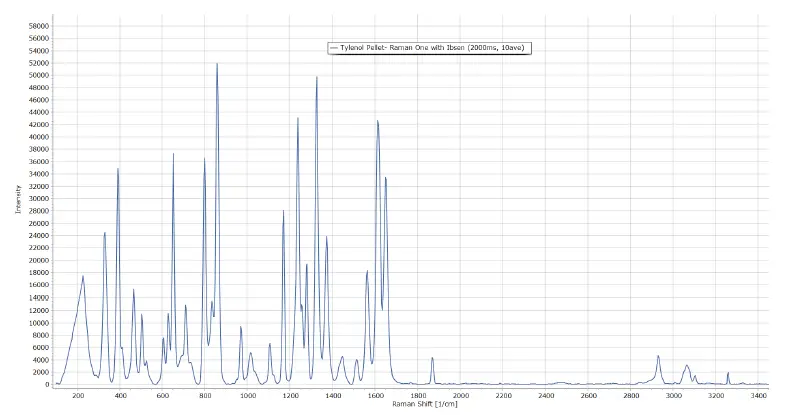The image size is (785, 415).
Task: Click the 58000 label on the intensity axis
Action: pos(37,26)
